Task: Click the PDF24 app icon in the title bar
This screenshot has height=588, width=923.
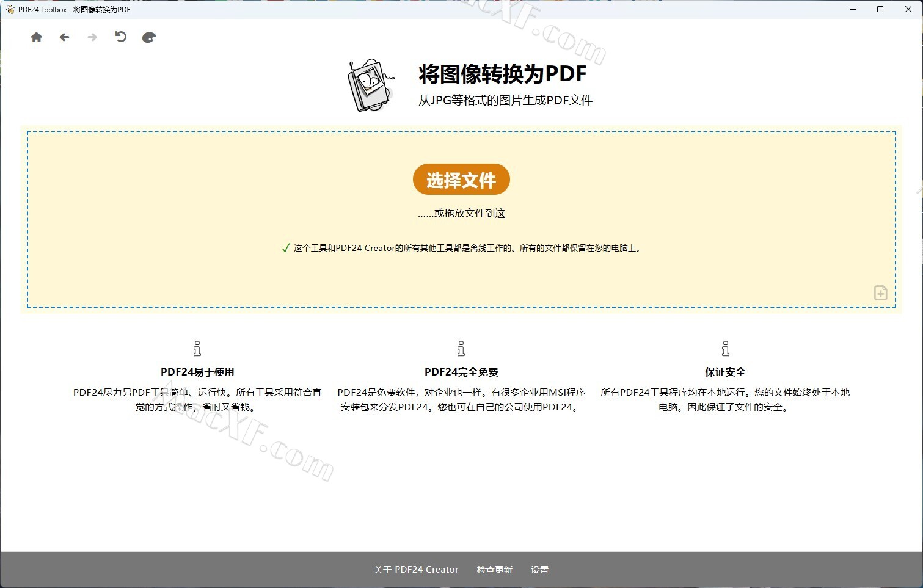Action: (10, 9)
